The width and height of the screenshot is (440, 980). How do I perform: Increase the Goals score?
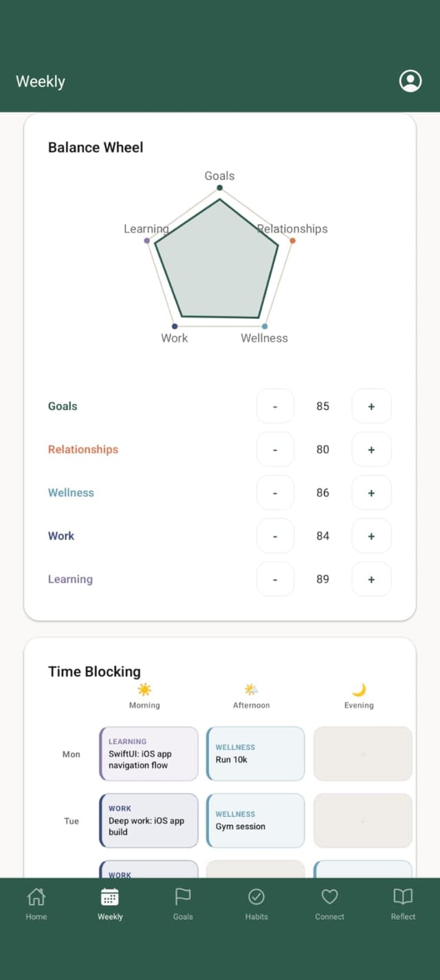[x=371, y=406]
